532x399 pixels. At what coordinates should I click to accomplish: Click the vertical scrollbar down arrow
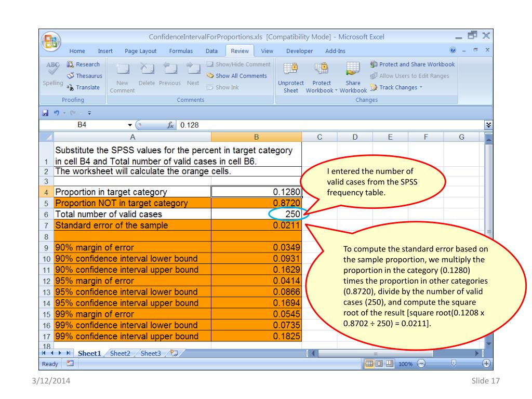coord(488,344)
